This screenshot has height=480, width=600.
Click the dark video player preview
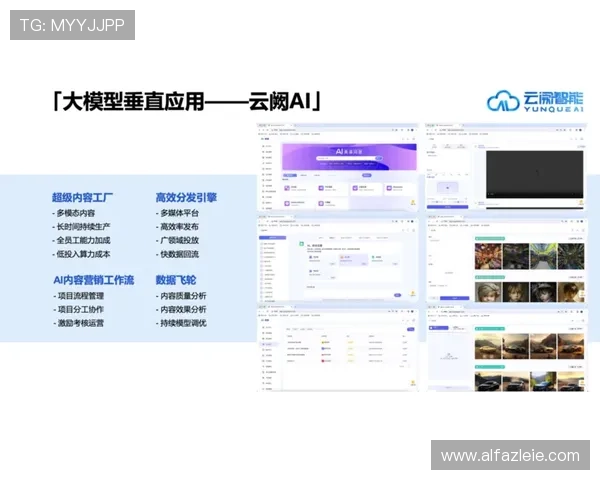click(535, 174)
